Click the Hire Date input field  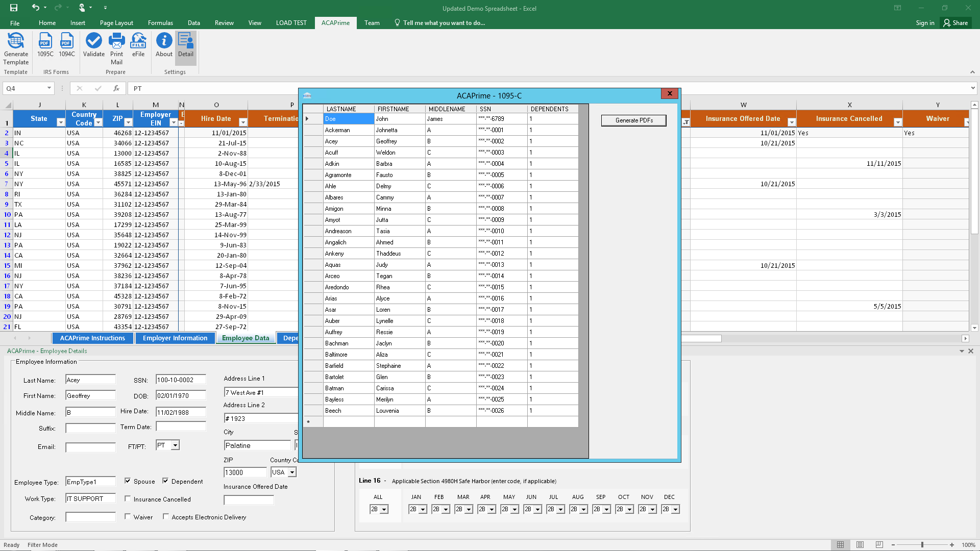point(180,411)
